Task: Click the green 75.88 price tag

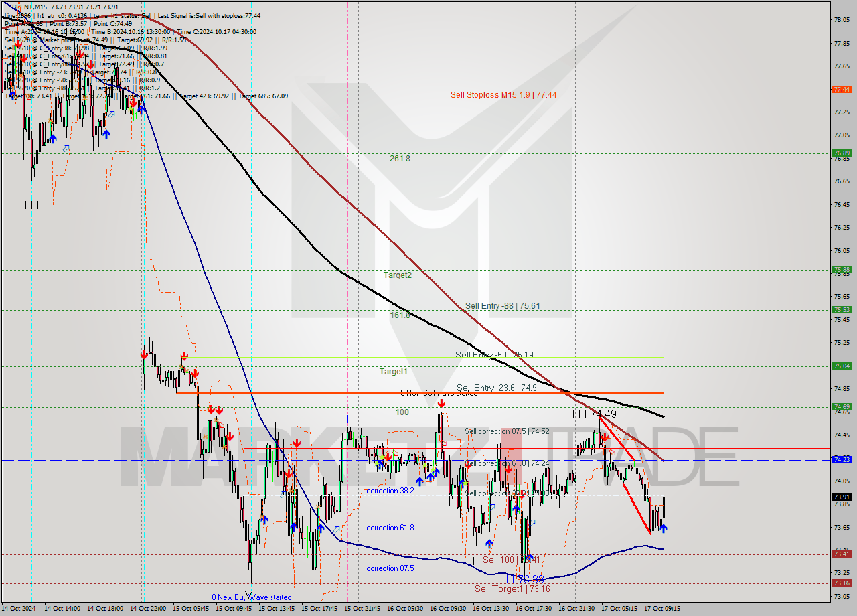Action: coord(842,270)
